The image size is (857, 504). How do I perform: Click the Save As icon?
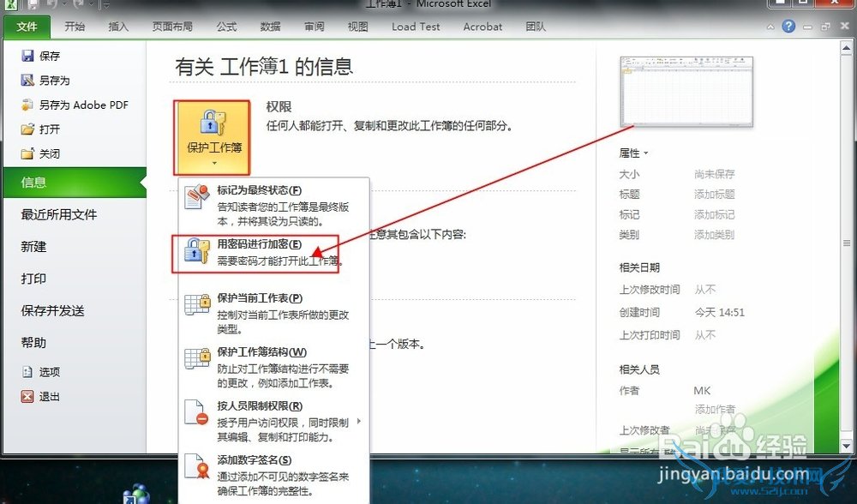(x=27, y=81)
